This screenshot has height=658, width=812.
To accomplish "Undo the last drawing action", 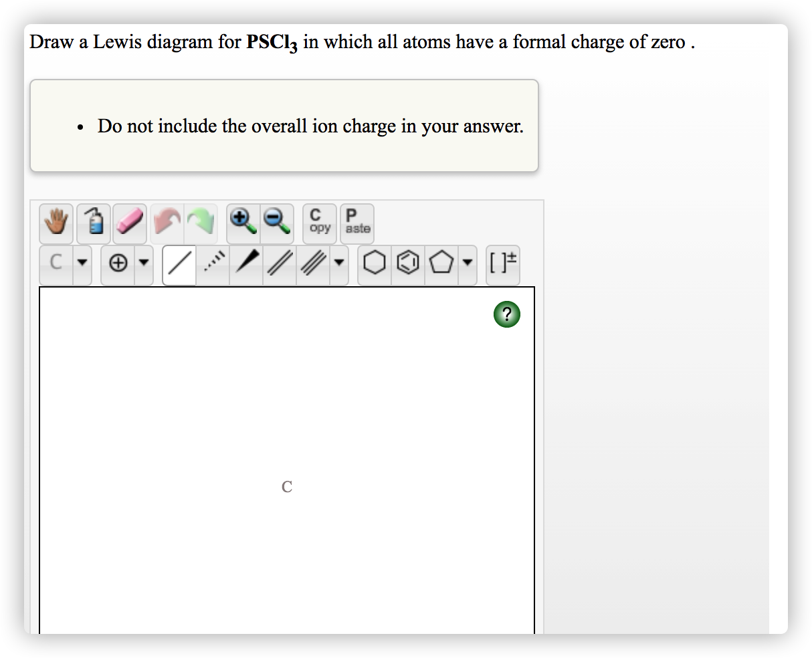I will (167, 223).
